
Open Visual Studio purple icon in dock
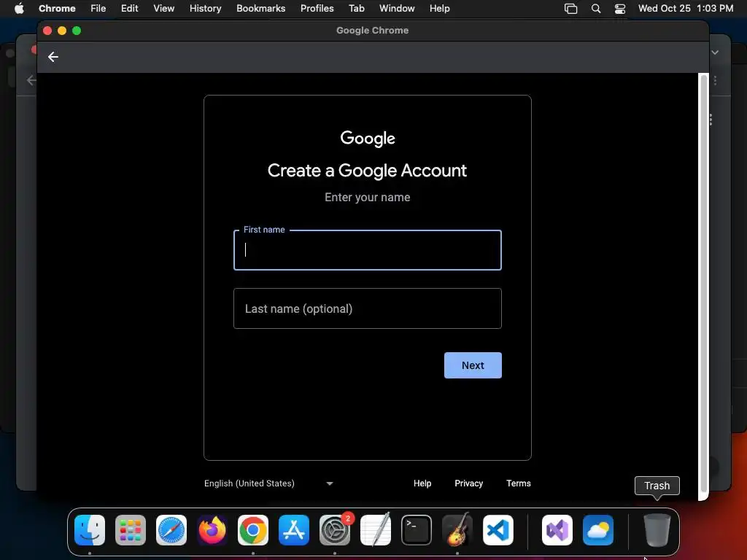[x=557, y=530]
